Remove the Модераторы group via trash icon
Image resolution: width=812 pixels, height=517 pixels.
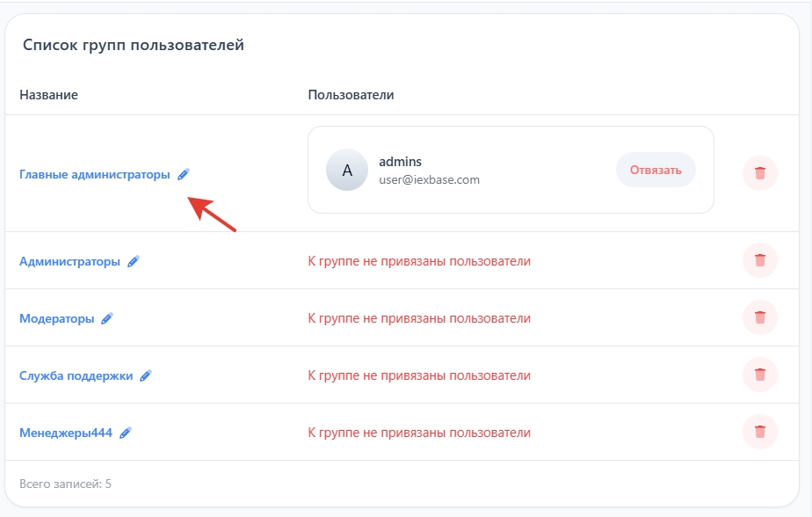point(760,317)
